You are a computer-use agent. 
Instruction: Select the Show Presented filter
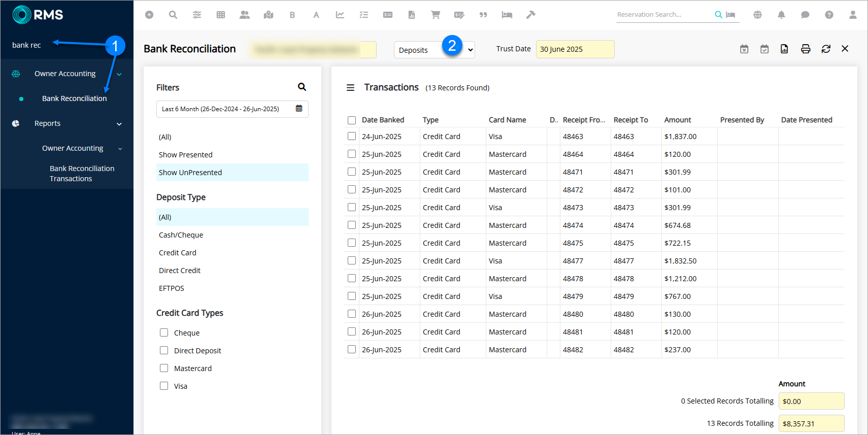click(185, 155)
